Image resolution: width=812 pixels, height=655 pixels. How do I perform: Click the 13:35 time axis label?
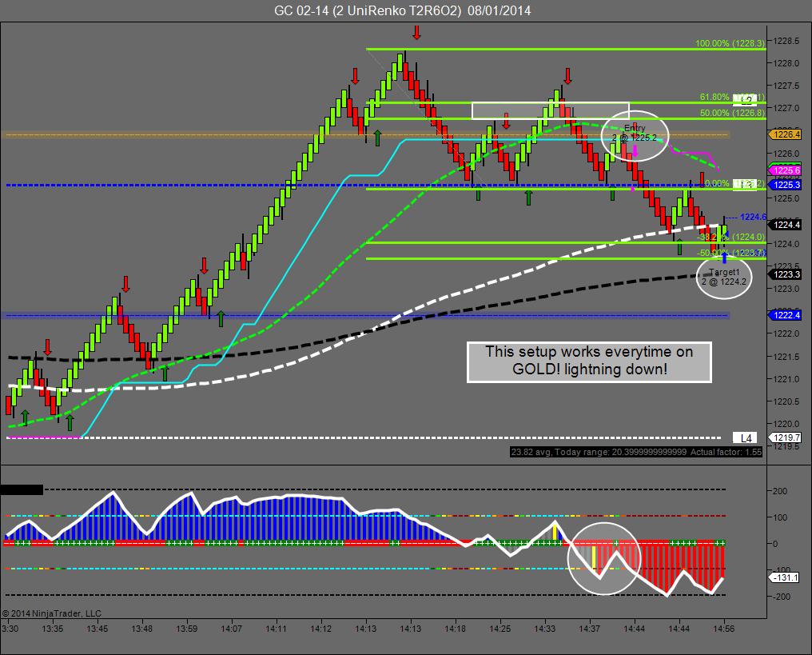tap(52, 629)
